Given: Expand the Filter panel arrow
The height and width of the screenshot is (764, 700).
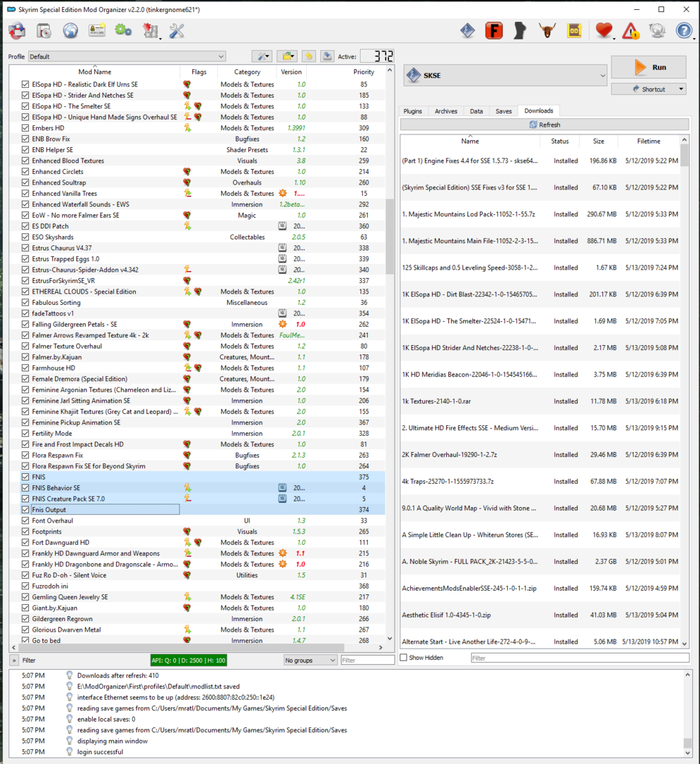Looking at the screenshot, I should 13,660.
